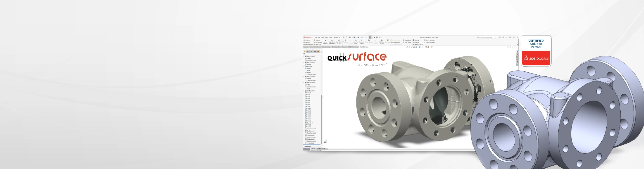Start a 3D Sketch on Scan

382,42
